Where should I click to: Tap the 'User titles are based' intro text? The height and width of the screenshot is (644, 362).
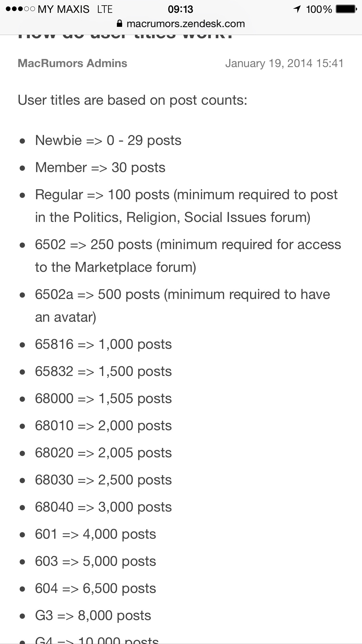click(x=132, y=100)
